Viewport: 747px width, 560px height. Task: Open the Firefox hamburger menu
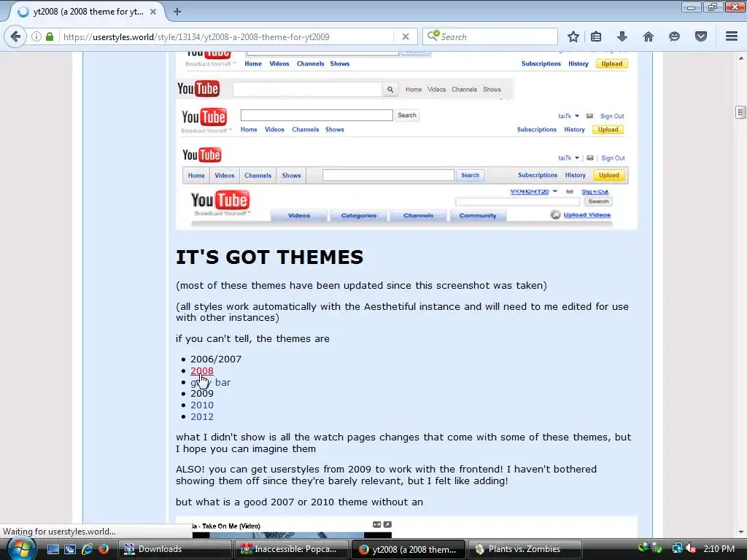pos(732,36)
